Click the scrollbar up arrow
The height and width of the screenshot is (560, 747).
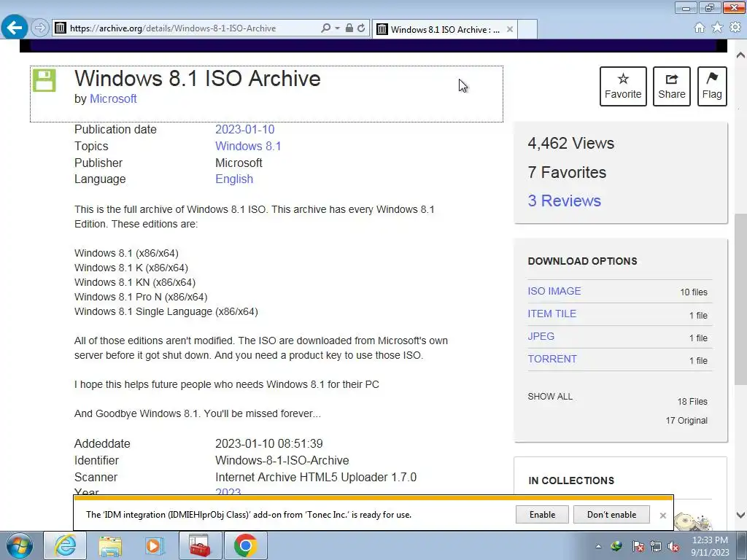(740, 55)
